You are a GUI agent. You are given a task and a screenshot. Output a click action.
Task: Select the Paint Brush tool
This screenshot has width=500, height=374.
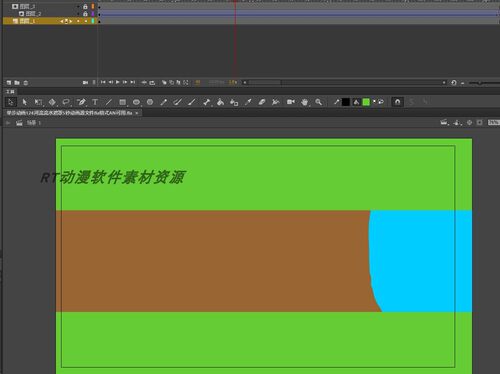point(178,102)
